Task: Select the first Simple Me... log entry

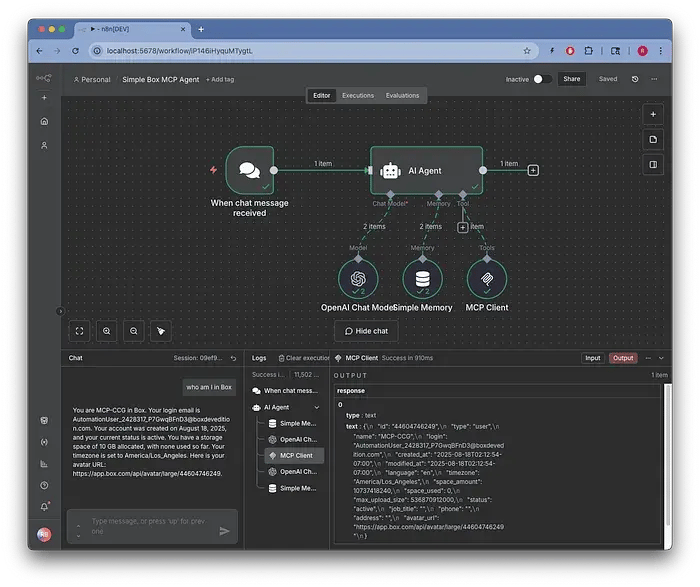Action: click(x=295, y=423)
